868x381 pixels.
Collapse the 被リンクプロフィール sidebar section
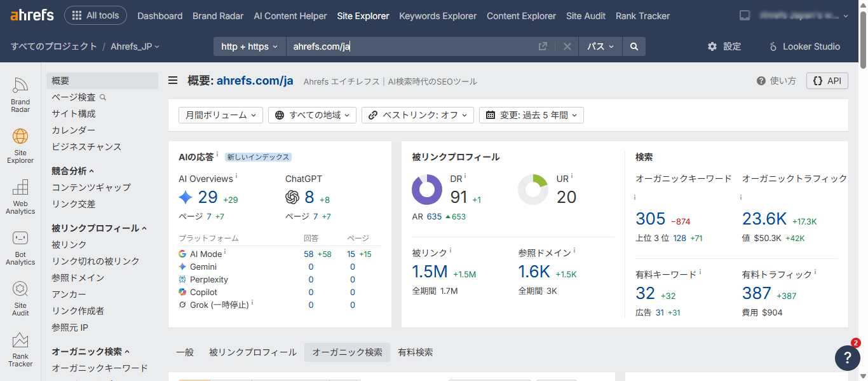pyautogui.click(x=99, y=228)
